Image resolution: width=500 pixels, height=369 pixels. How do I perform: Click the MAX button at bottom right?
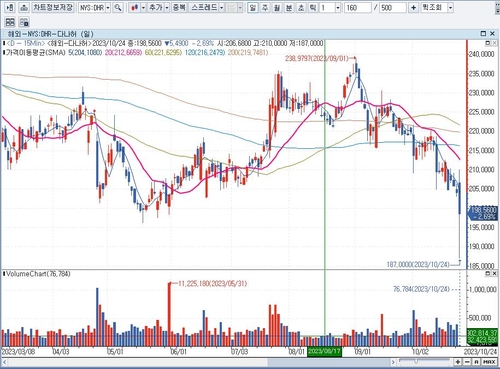click(489, 362)
